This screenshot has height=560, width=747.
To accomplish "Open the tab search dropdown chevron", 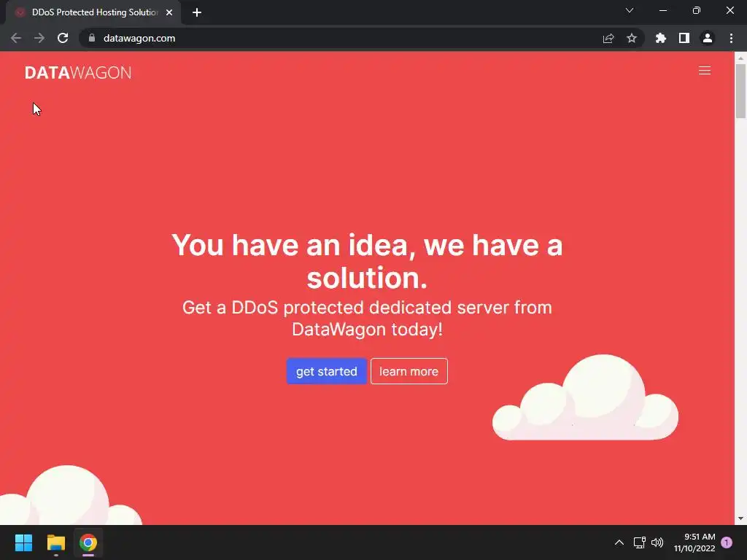I will click(x=630, y=10).
